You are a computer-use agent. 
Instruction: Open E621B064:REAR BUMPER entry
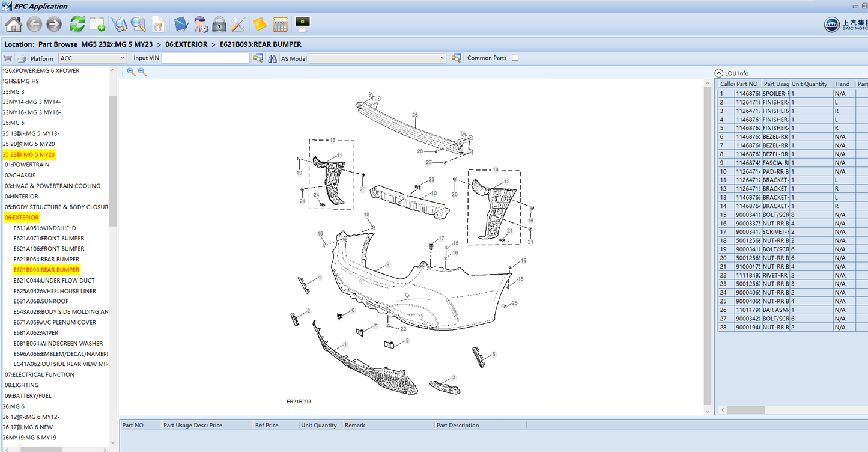click(46, 260)
